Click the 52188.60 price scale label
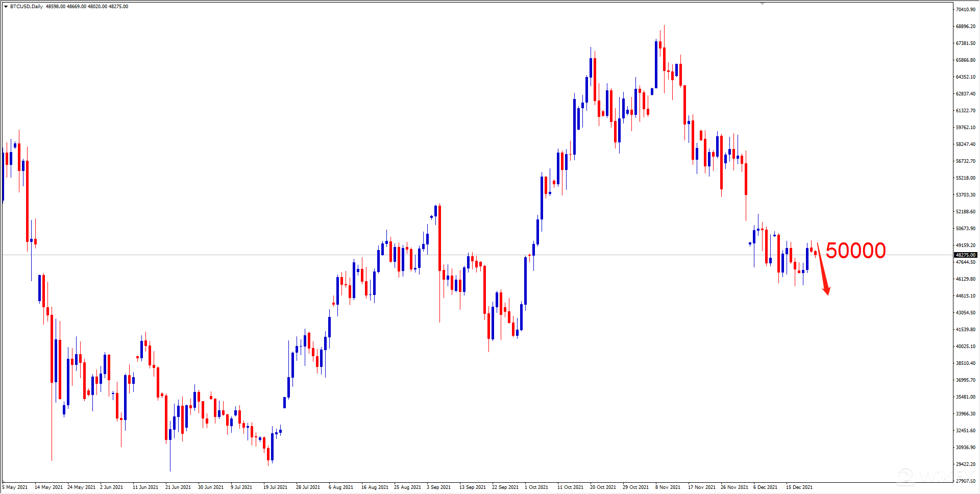Image resolution: width=980 pixels, height=494 pixels. [x=965, y=212]
